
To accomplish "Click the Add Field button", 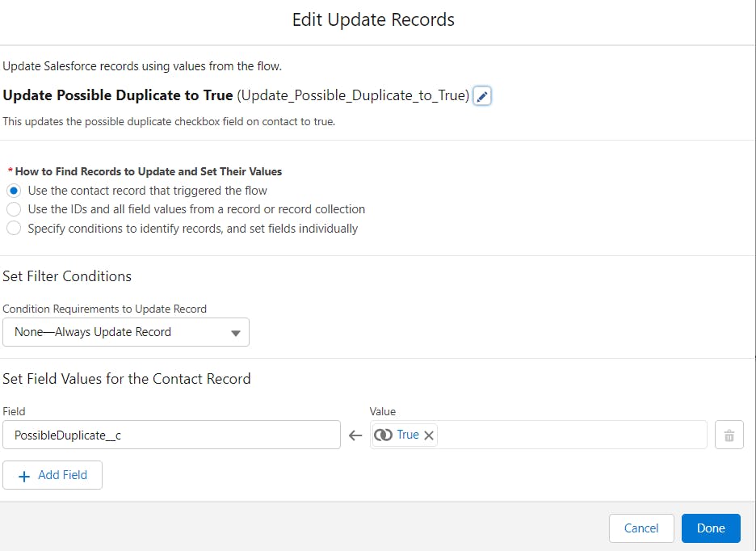I will point(52,475).
